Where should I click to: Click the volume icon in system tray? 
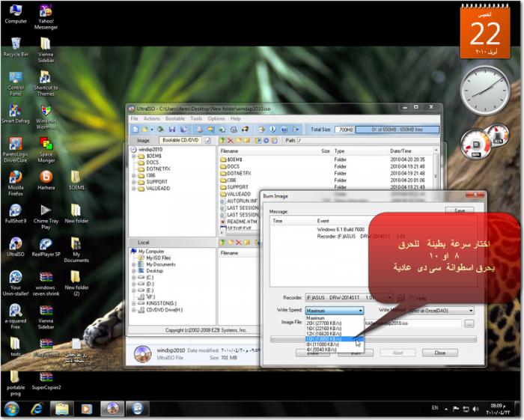tap(476, 409)
